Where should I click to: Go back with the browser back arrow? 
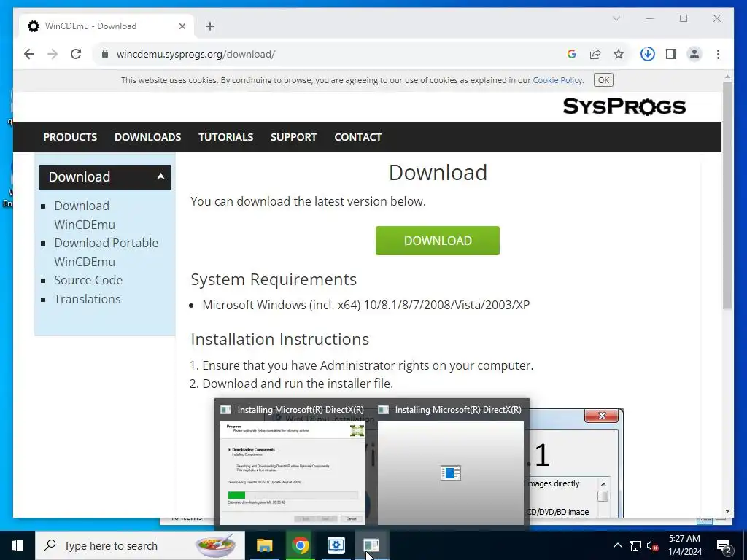point(29,54)
